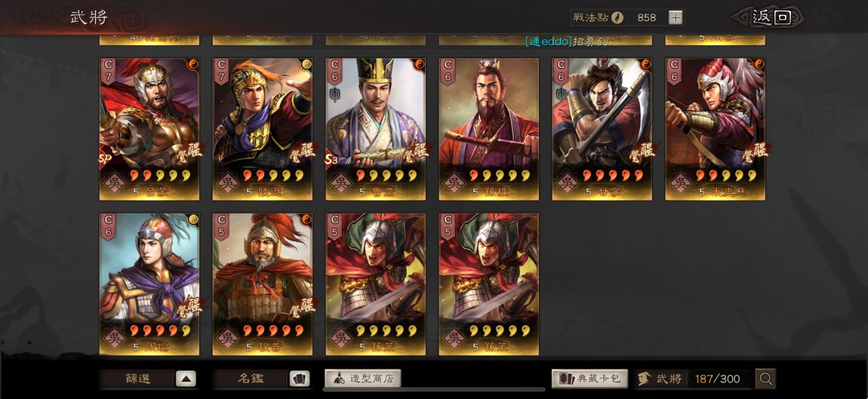Click the 戰法點 feather coin icon
868x399 pixels.
pos(617,17)
